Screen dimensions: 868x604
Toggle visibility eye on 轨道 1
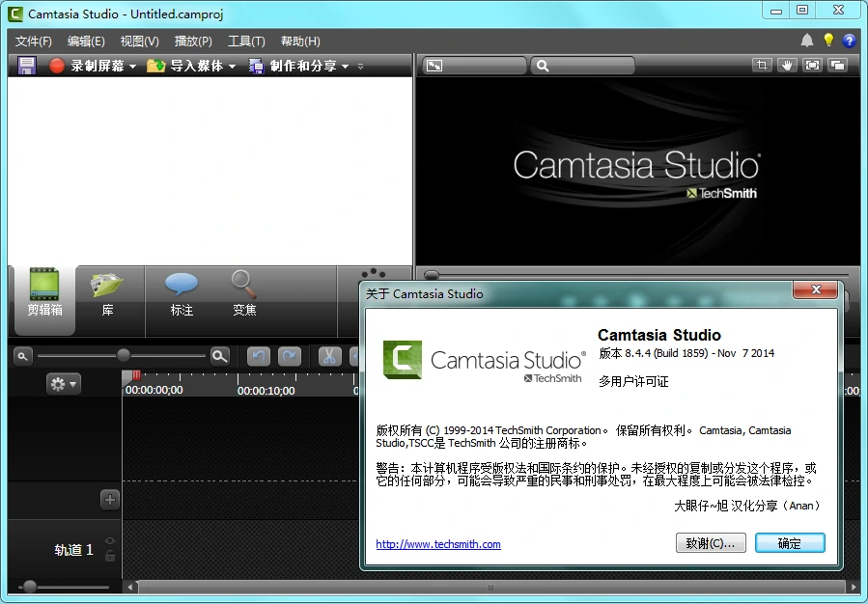point(110,541)
